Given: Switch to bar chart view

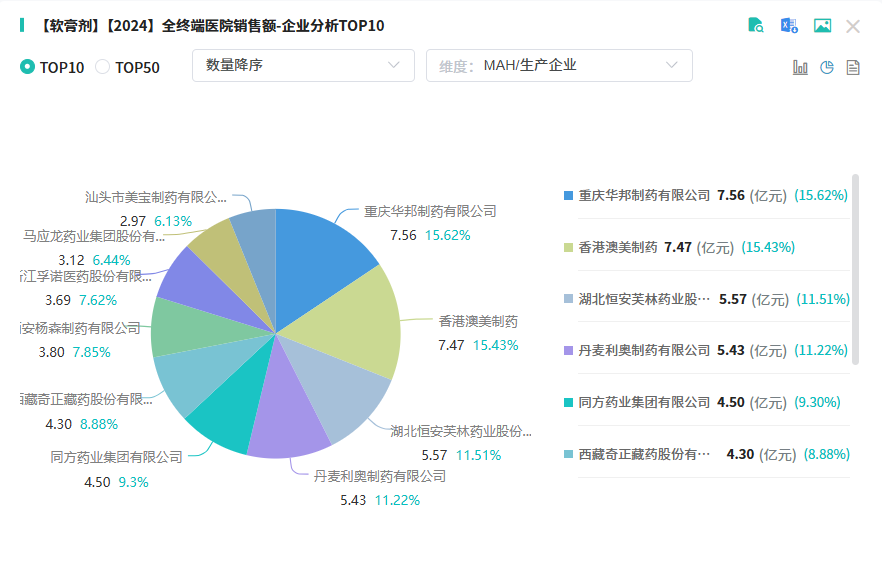Looking at the screenshot, I should pyautogui.click(x=800, y=67).
